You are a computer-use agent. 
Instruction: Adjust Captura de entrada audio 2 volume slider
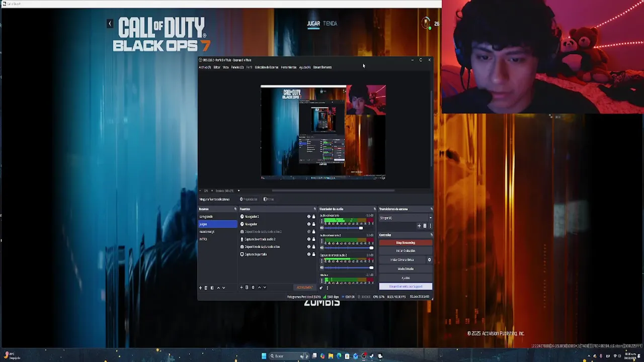pos(349,267)
